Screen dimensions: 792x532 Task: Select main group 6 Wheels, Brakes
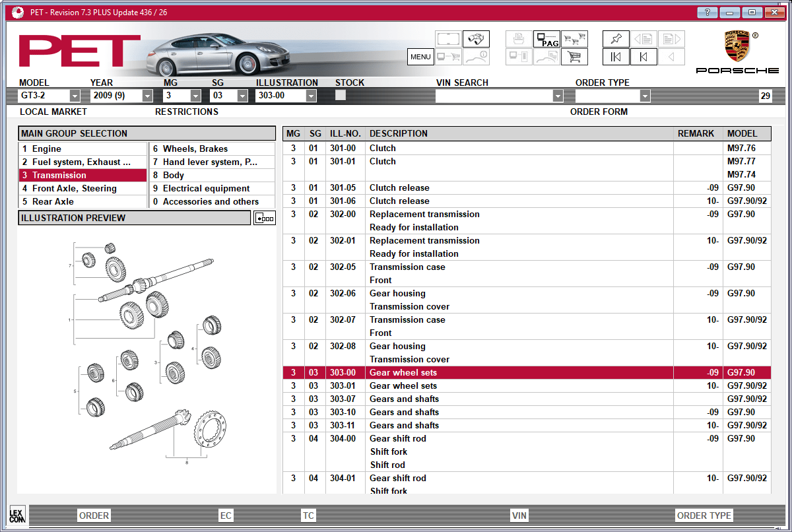tap(213, 149)
